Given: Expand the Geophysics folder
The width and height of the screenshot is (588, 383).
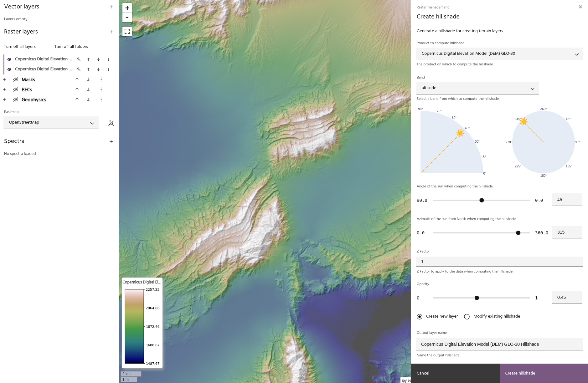Looking at the screenshot, I should pyautogui.click(x=4, y=100).
